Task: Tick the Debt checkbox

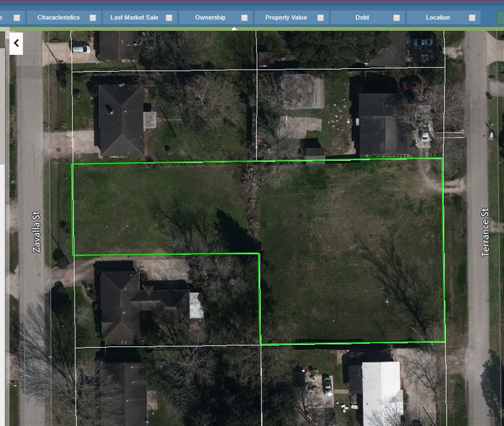Action: pyautogui.click(x=397, y=17)
